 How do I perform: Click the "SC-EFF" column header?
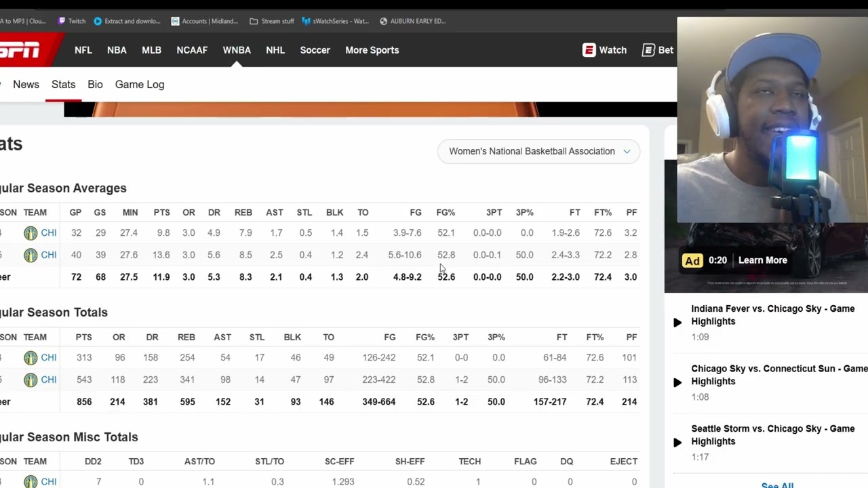(x=340, y=462)
